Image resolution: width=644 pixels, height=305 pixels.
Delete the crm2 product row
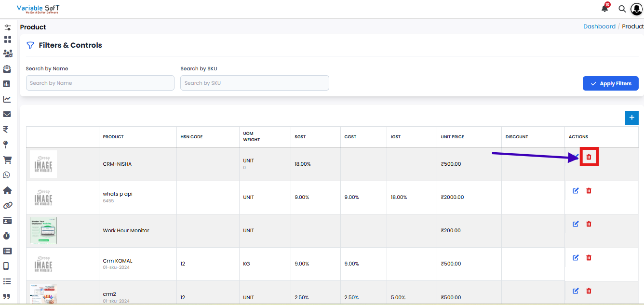pos(589,291)
